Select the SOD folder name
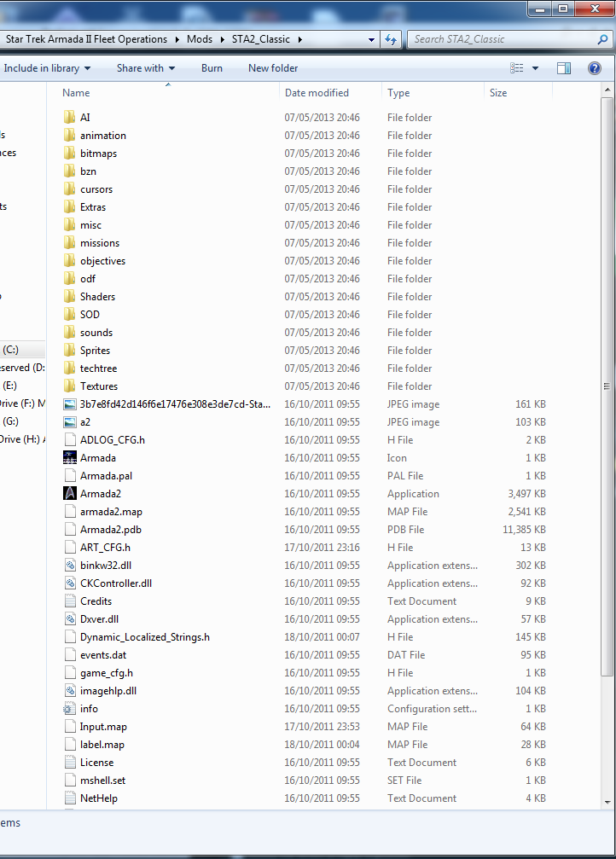This screenshot has height=859, width=616. coord(90,315)
